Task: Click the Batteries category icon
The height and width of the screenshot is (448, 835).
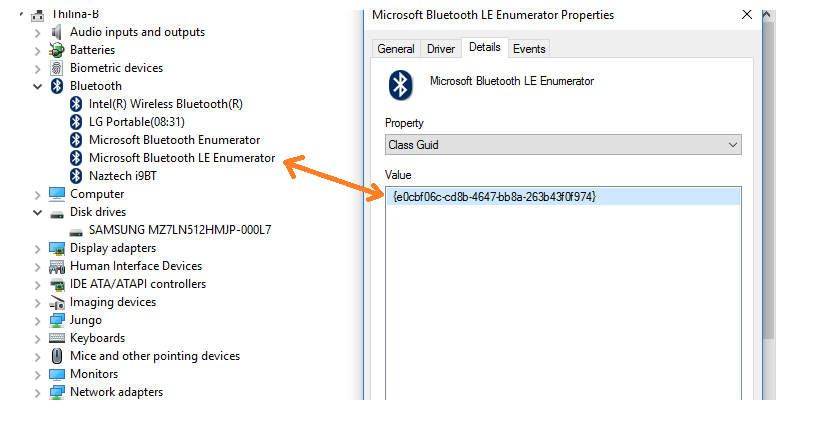Action: 57,50
